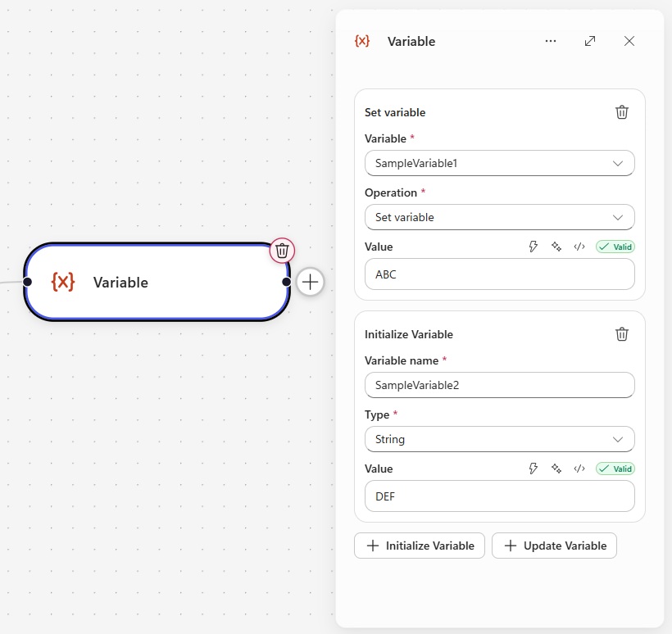Open the Type String dropdown
The image size is (672, 634).
[499, 439]
